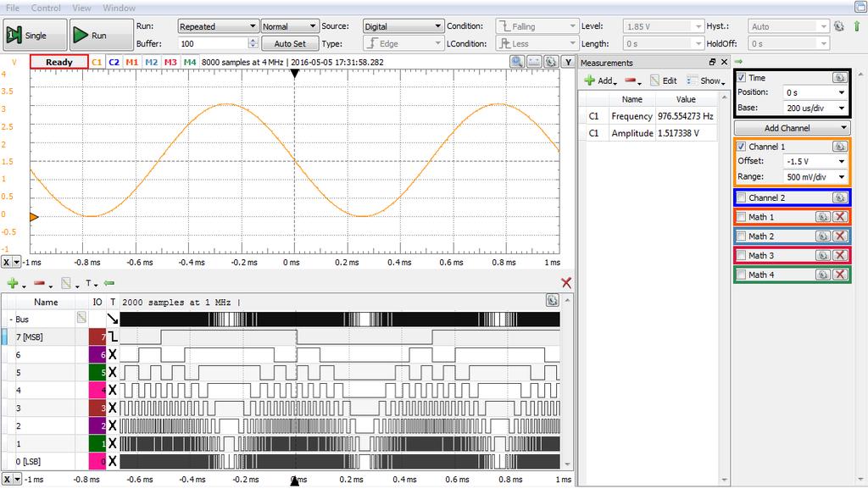Select the C2 channel tab
The image size is (868, 489).
point(114,62)
